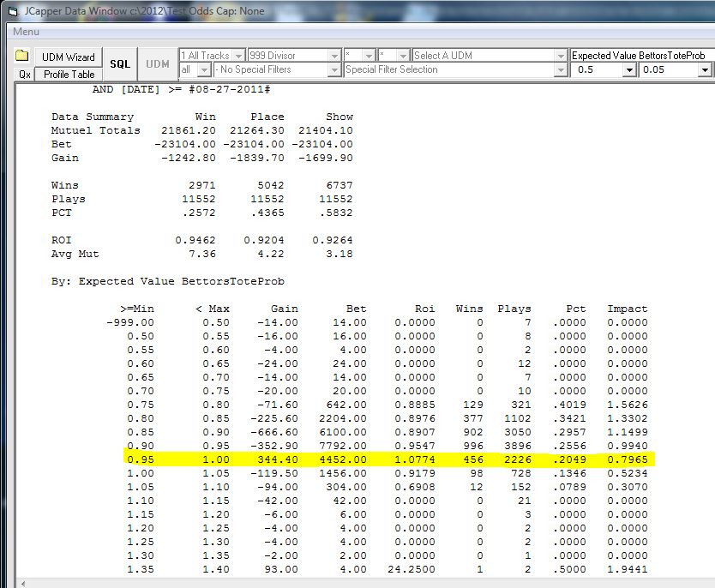Image resolution: width=715 pixels, height=588 pixels.
Task: Open the 0.05 increment dropdown
Action: pos(705,69)
